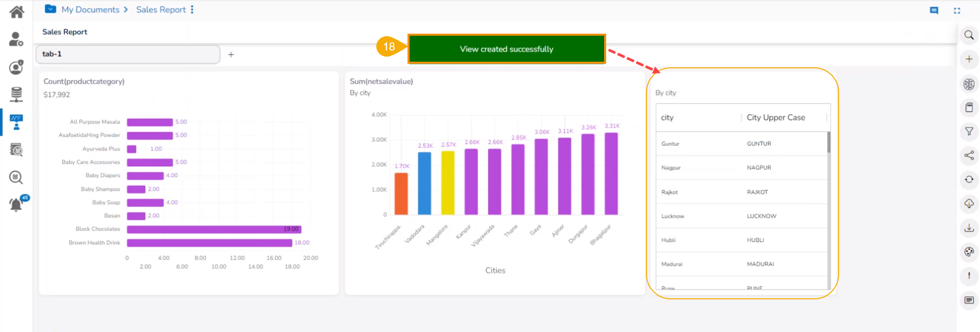Click the share icon in right toolbar
The width and height of the screenshot is (980, 332).
(x=969, y=156)
